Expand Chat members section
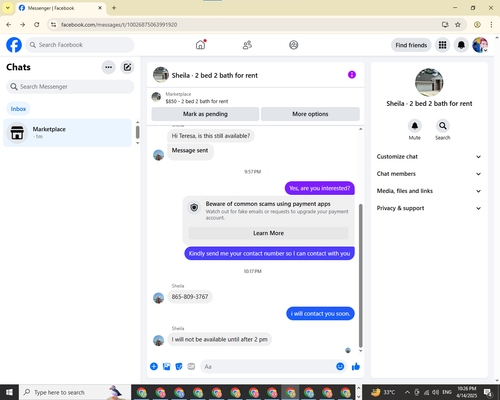This screenshot has height=400, width=500. tap(429, 174)
